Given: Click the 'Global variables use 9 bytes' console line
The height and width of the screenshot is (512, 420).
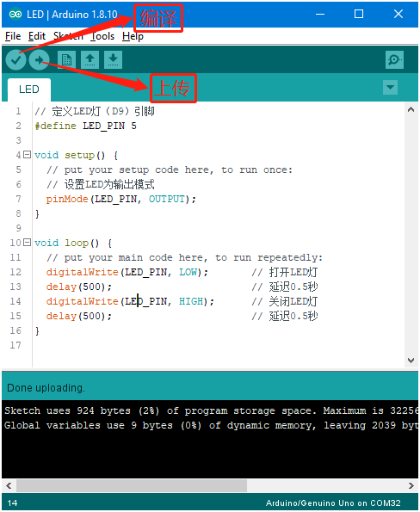Looking at the screenshot, I should tap(211, 425).
